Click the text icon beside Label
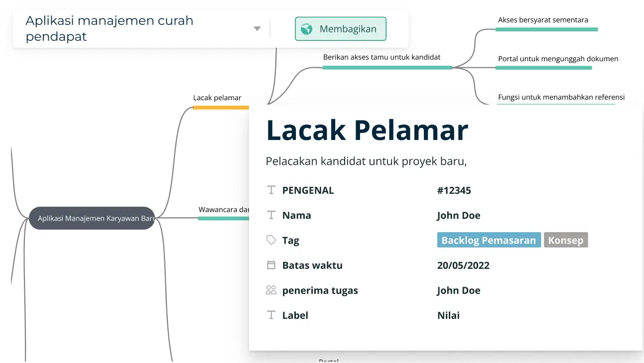644x363 pixels. (x=271, y=315)
